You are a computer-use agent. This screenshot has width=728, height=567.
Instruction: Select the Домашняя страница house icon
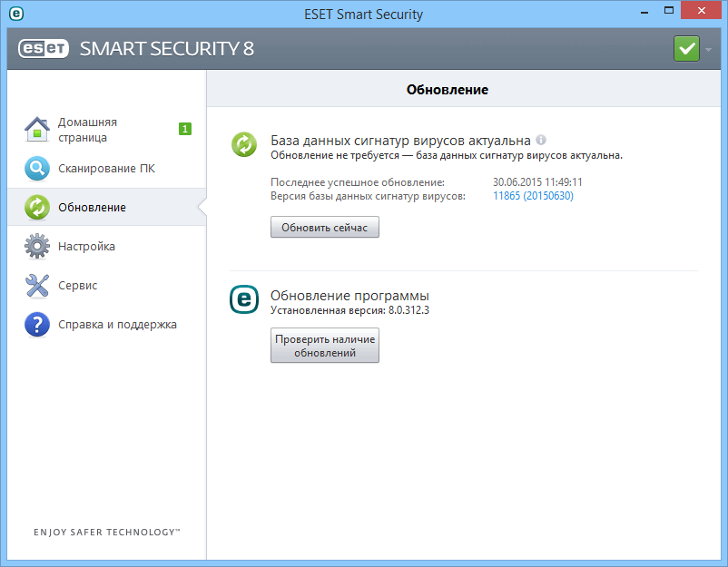(x=36, y=128)
